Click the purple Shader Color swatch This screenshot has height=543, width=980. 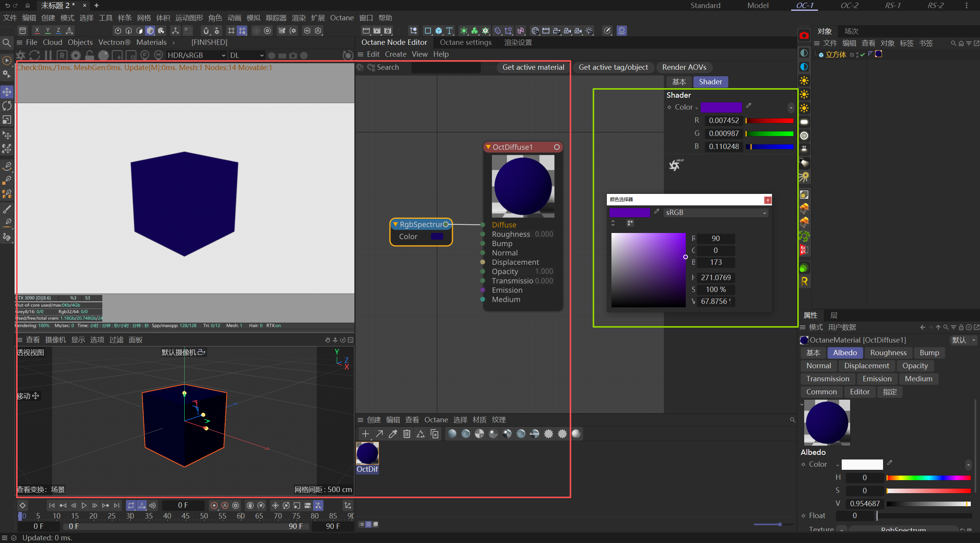(x=721, y=107)
